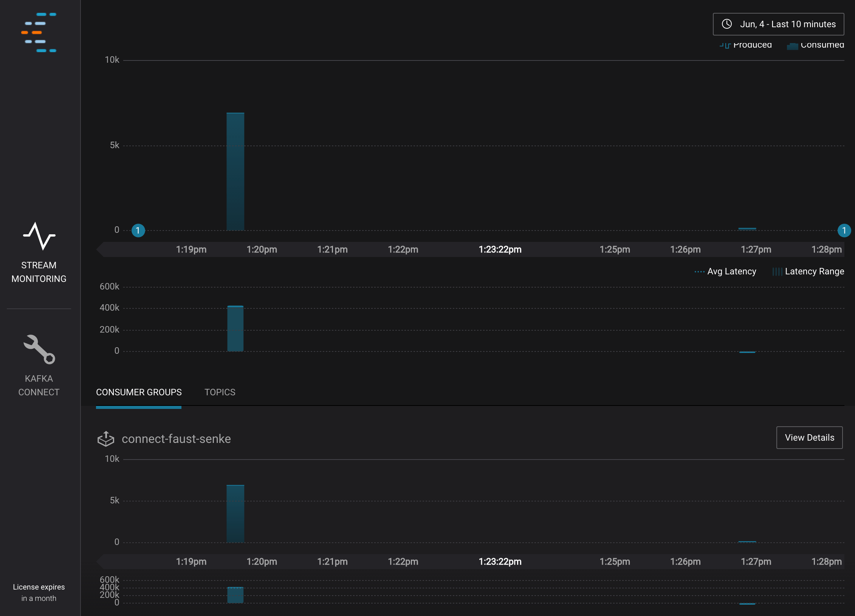Open the connect-faust-senke group name

176,439
